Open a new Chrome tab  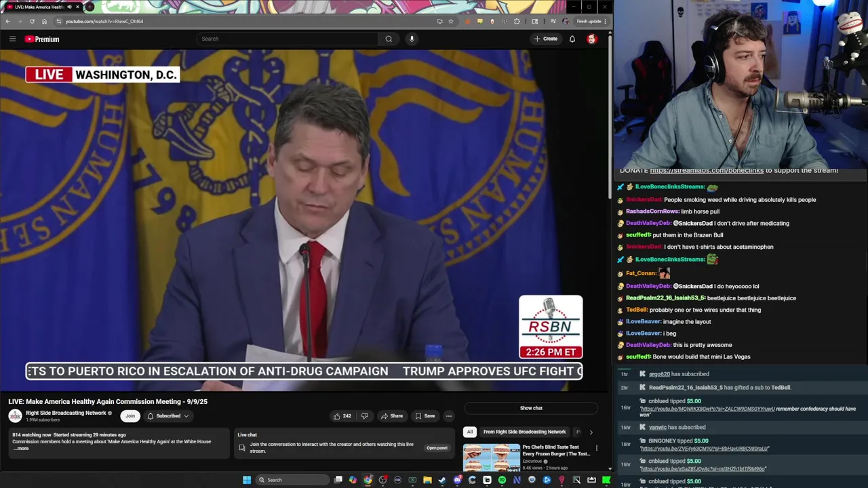coord(90,7)
